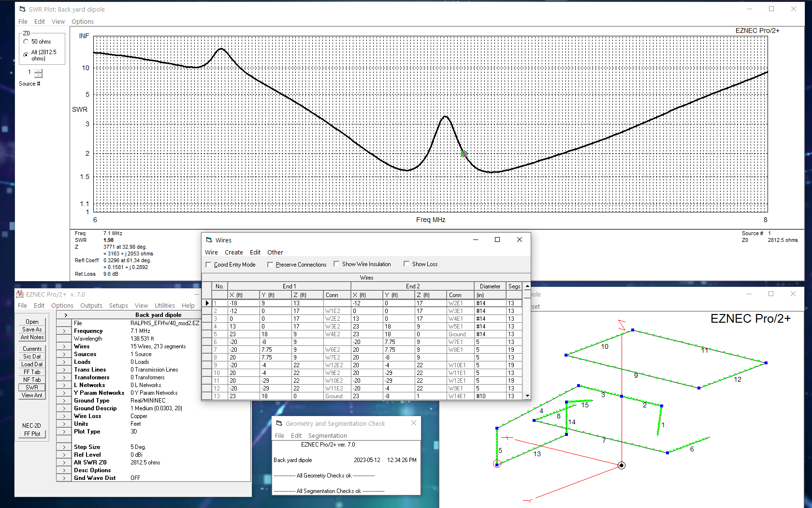Expand the Wire Loss row arrow
This screenshot has height=508, width=812.
64,416
